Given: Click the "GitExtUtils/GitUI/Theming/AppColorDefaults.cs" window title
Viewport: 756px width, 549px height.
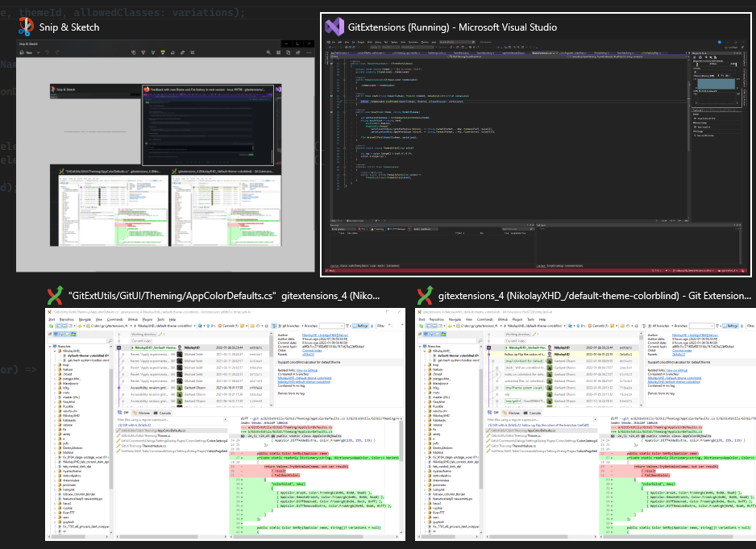Looking at the screenshot, I should (x=224, y=296).
